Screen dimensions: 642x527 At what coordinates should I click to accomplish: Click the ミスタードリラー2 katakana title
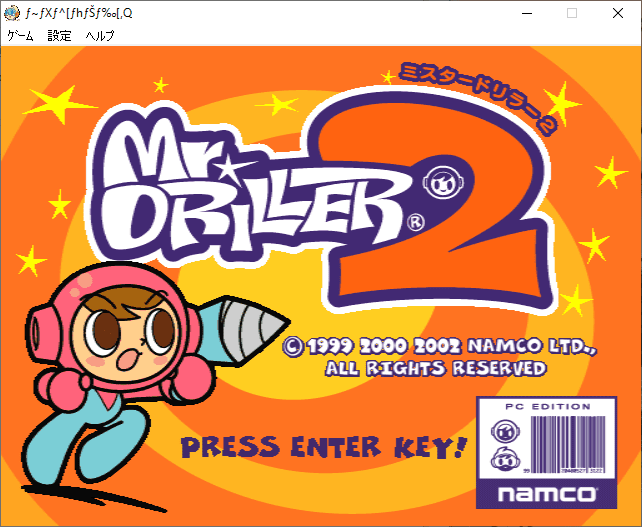pos(477,98)
